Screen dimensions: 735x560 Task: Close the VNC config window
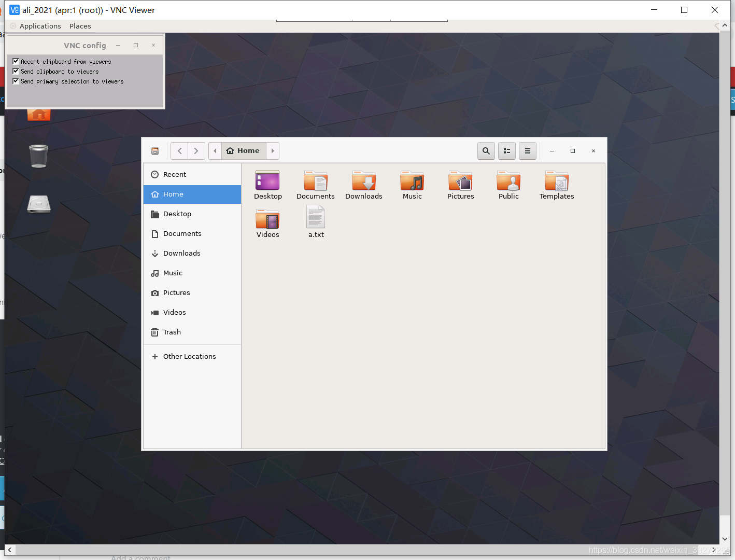(x=153, y=46)
